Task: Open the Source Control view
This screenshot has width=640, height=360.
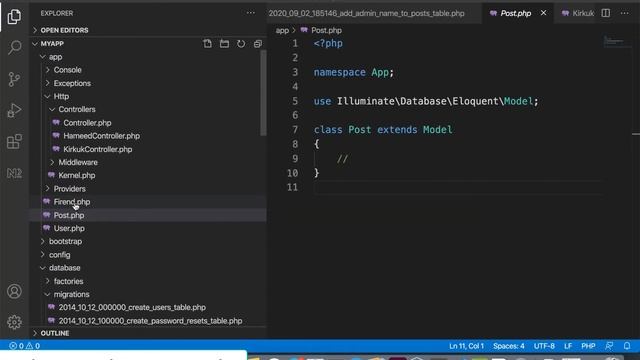Action: [14, 79]
